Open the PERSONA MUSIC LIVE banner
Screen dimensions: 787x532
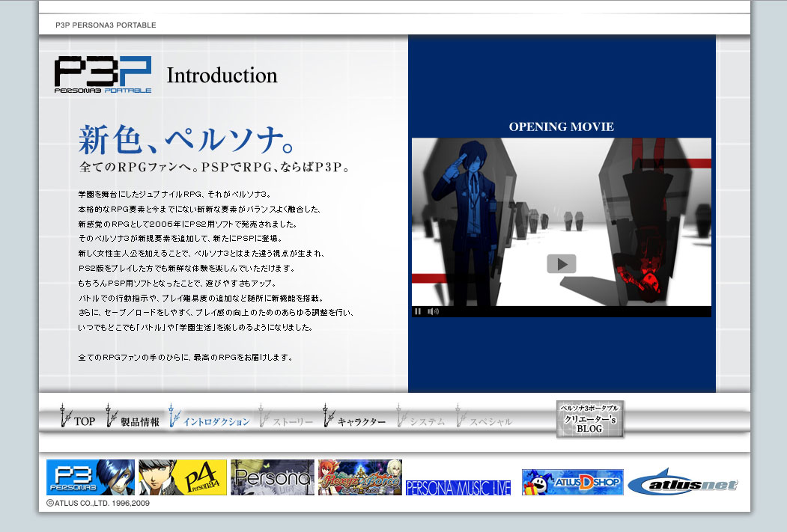tap(458, 487)
